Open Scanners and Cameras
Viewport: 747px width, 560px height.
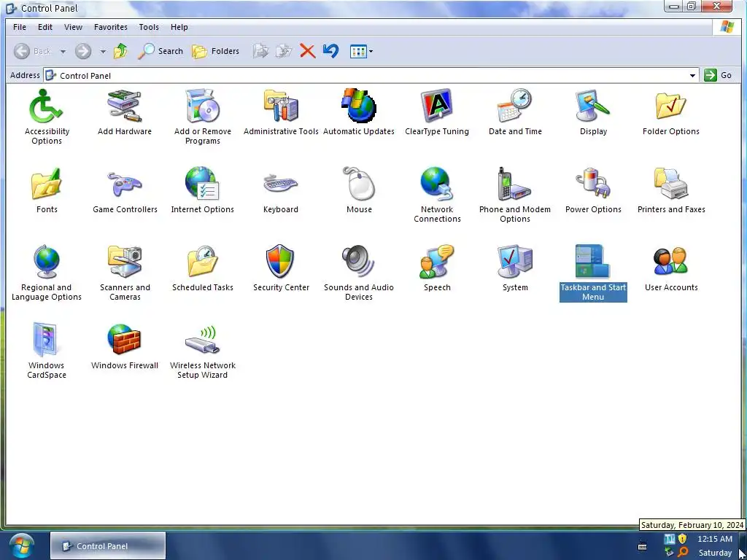(x=125, y=273)
